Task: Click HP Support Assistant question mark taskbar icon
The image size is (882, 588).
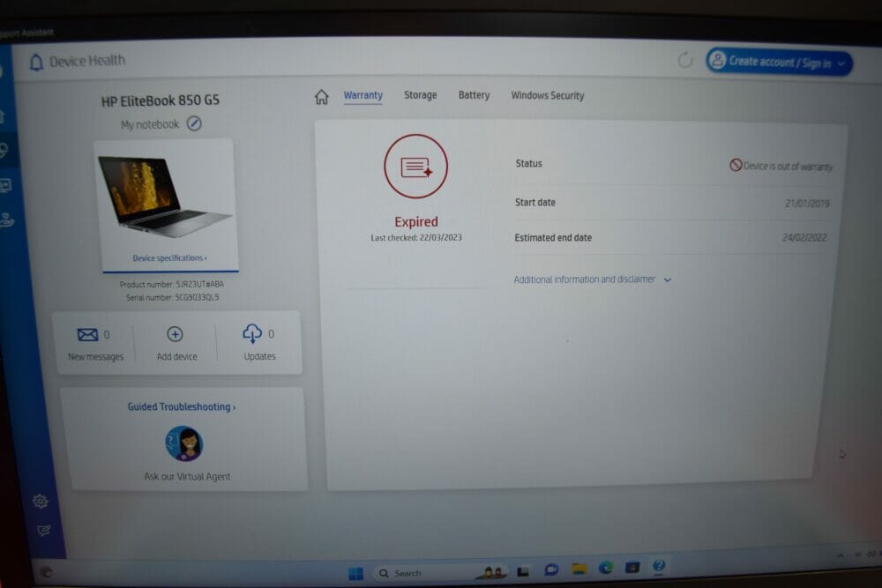Action: pyautogui.click(x=659, y=565)
